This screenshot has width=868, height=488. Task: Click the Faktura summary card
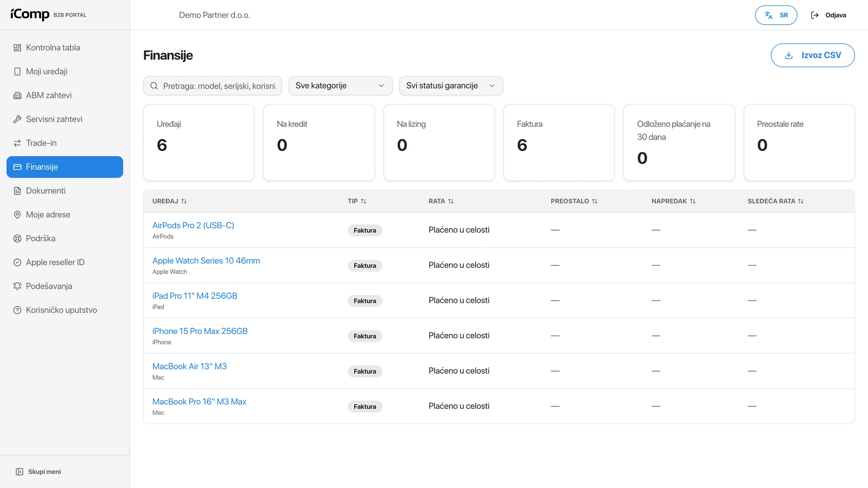pyautogui.click(x=559, y=143)
